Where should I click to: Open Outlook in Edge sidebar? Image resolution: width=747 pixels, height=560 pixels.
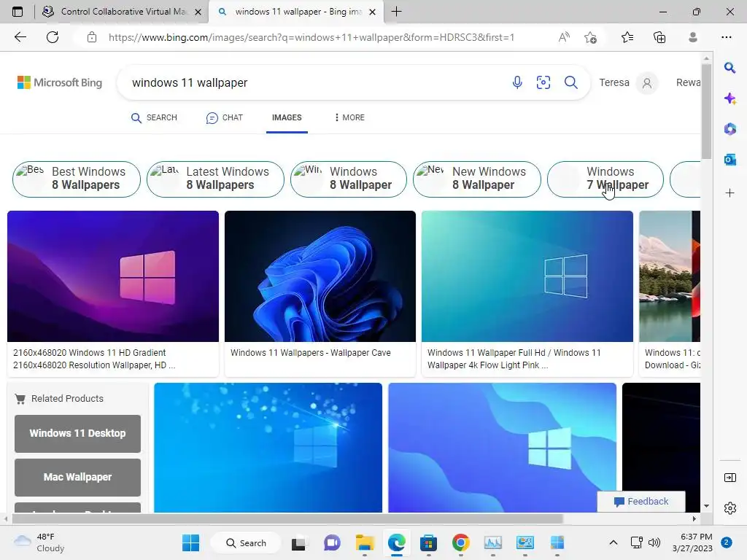coord(729,160)
